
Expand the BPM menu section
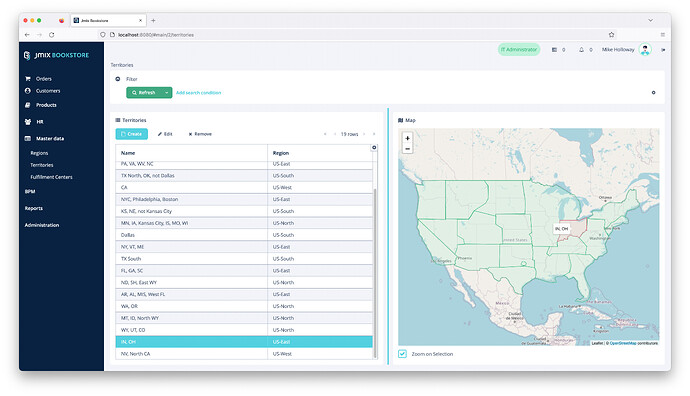click(30, 191)
